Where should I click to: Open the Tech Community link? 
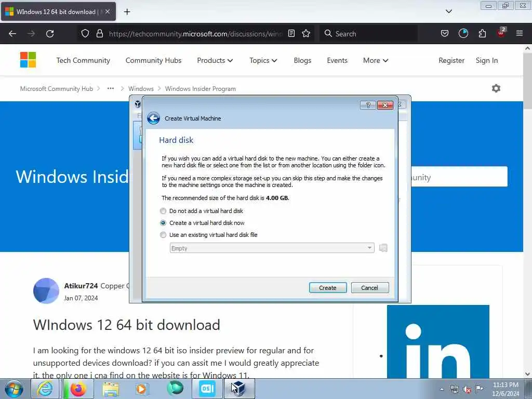point(83,60)
